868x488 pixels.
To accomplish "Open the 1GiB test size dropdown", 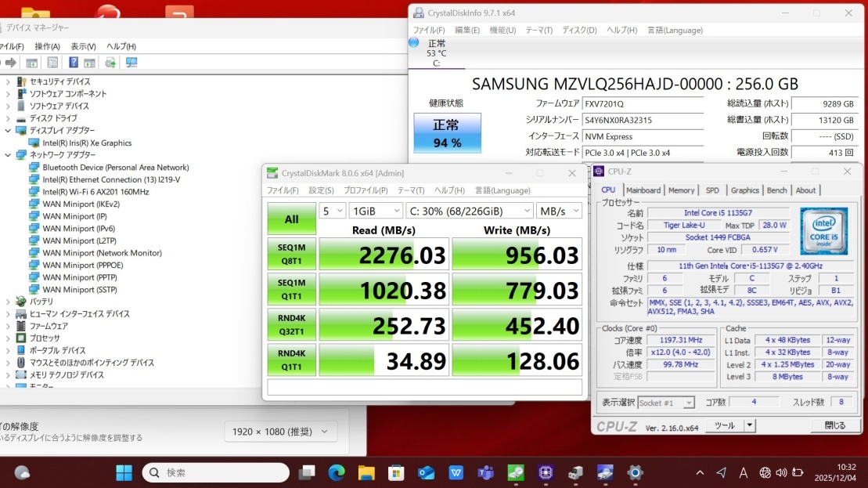I will tap(375, 211).
